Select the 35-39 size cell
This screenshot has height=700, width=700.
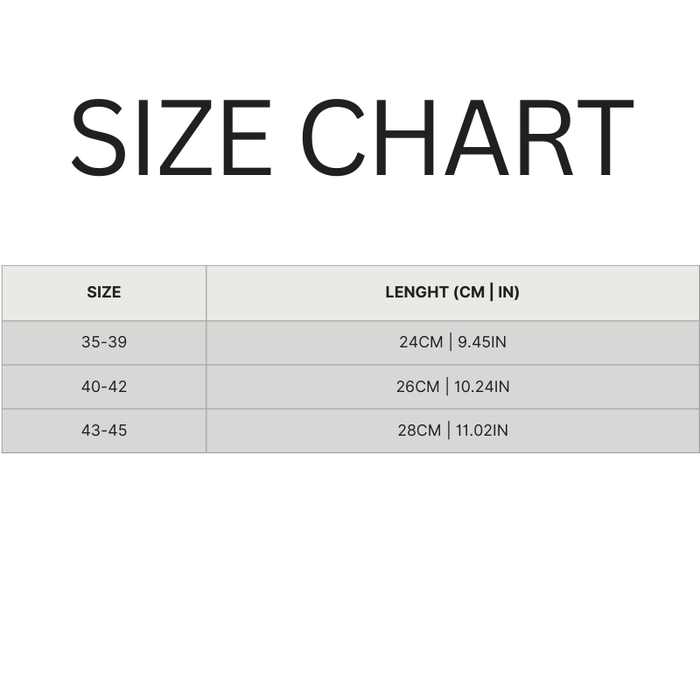pos(104,342)
